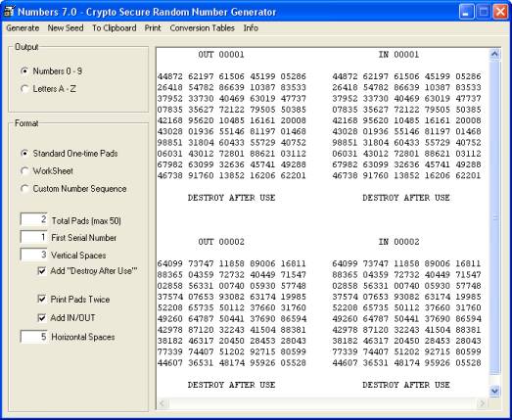Click the vertical scrollbar thumb
512x420 pixels.
click(494, 217)
